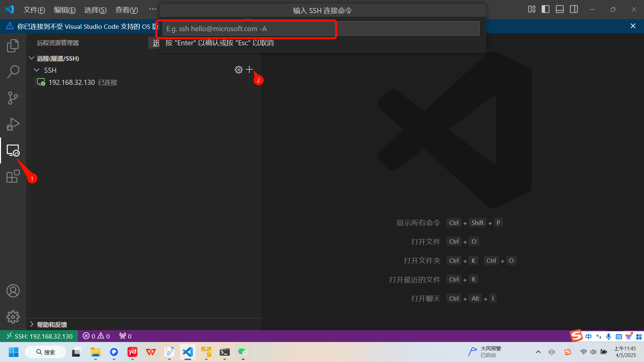This screenshot has height=362, width=644.
Task: Open the 文件(F) menu
Action: [x=34, y=10]
